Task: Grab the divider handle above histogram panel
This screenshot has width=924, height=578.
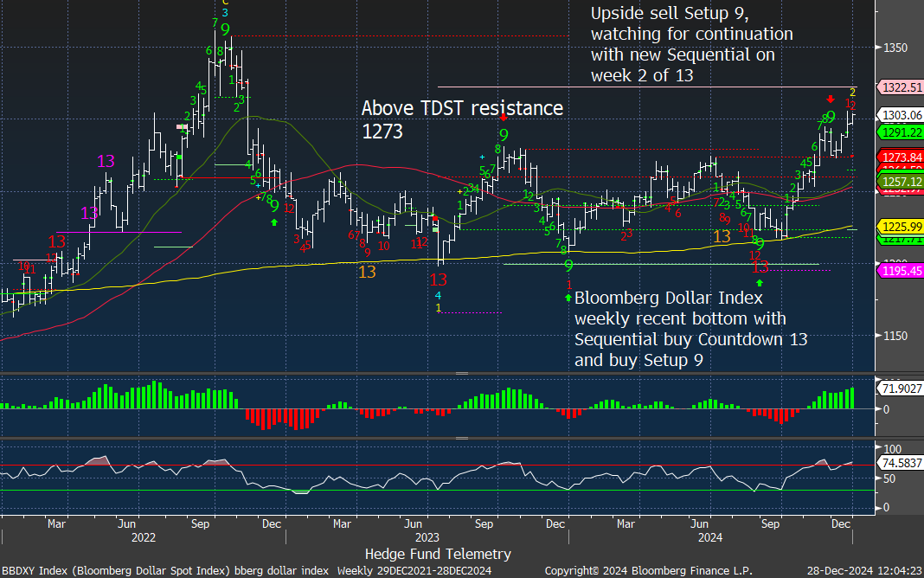Action: (x=462, y=374)
